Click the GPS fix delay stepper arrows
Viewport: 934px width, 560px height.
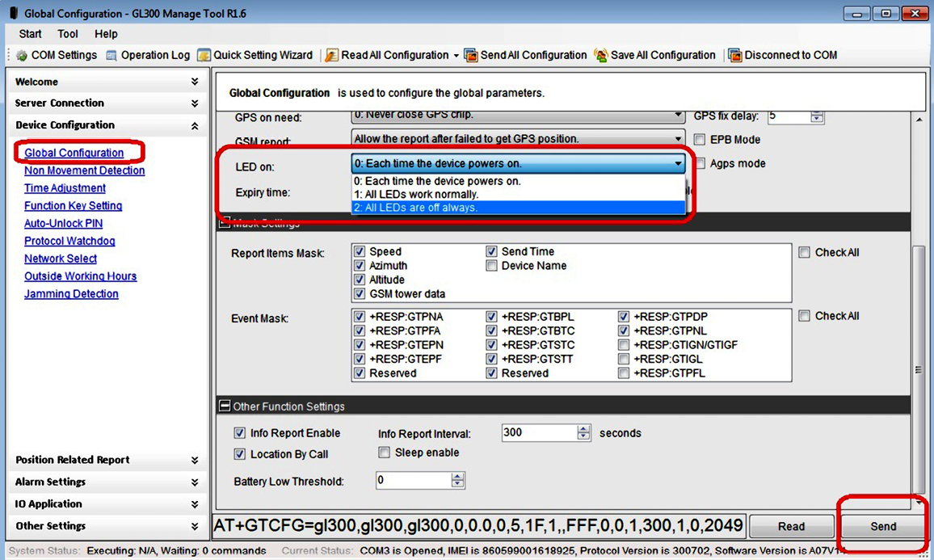tap(817, 116)
